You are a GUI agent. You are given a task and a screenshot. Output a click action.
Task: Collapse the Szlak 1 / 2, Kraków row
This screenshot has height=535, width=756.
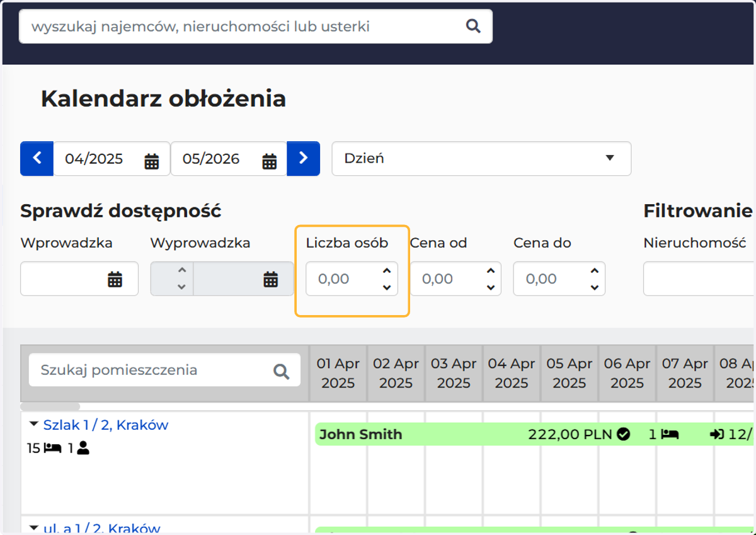pos(34,425)
